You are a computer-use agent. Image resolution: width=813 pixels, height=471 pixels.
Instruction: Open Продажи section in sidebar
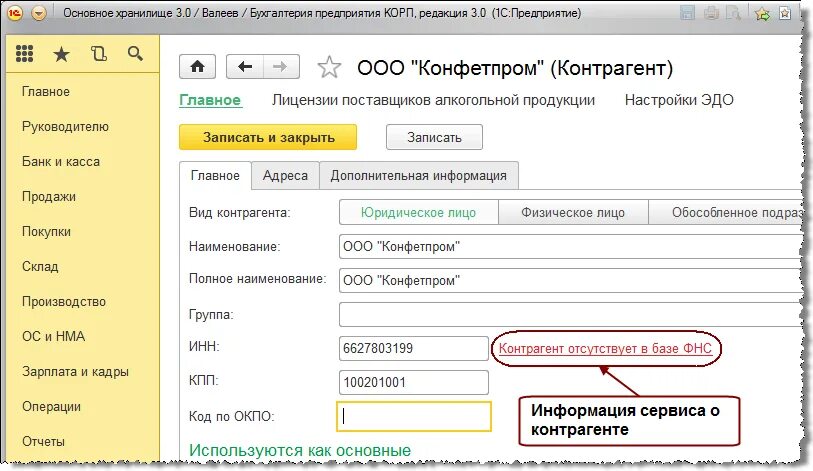point(49,197)
